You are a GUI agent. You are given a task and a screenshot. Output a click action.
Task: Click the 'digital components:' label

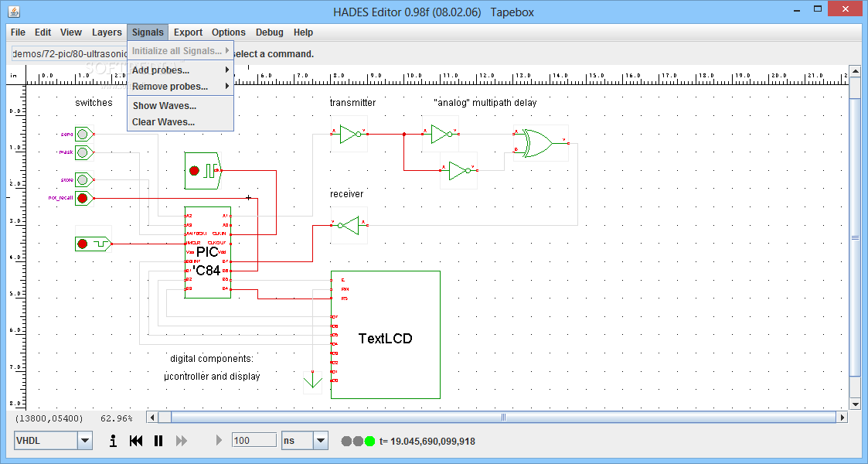(x=212, y=359)
